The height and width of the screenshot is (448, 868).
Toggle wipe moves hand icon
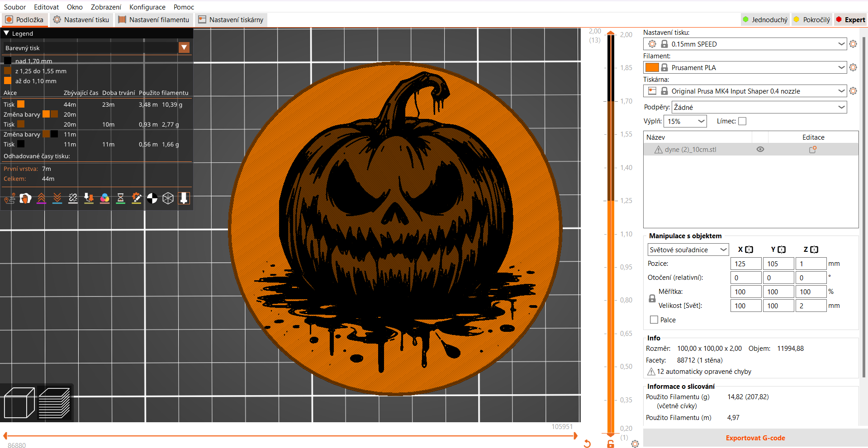(25, 198)
